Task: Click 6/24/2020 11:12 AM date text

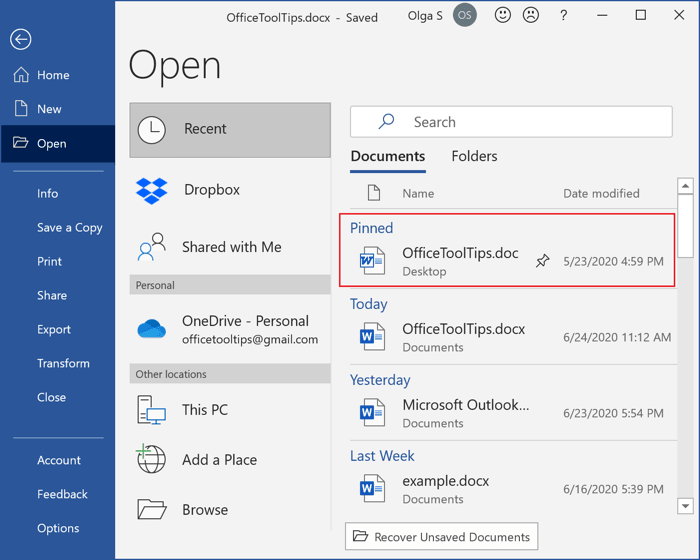Action: pos(617,337)
